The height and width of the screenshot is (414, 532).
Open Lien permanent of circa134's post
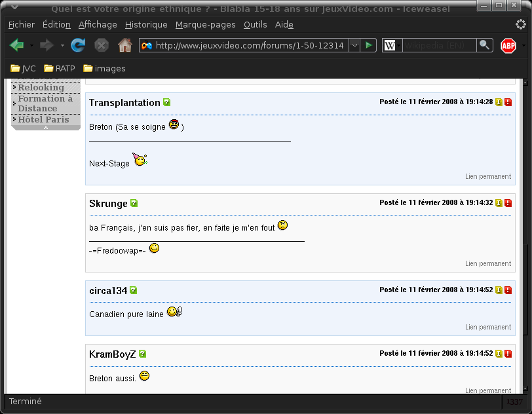tap(488, 327)
